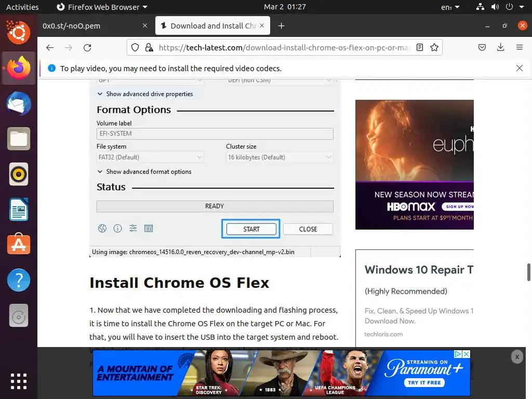The image size is (532, 399).
Task: Click the volume speaker icon
Action: click(495, 7)
